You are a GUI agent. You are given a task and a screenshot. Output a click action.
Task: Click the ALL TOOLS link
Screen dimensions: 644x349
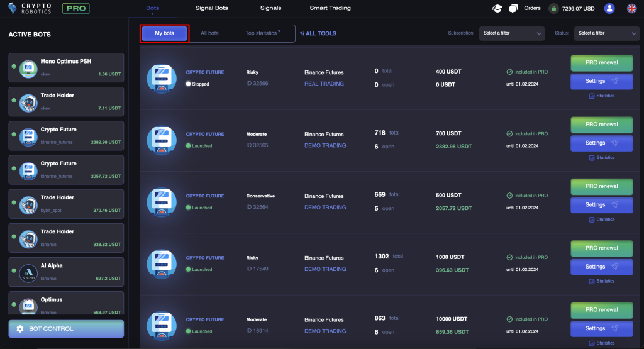[321, 34]
